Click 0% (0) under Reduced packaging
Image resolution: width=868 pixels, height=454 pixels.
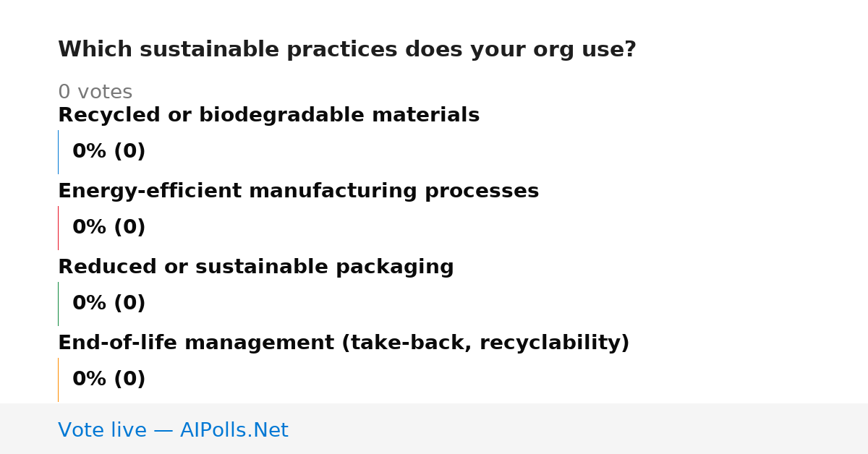click(x=109, y=304)
